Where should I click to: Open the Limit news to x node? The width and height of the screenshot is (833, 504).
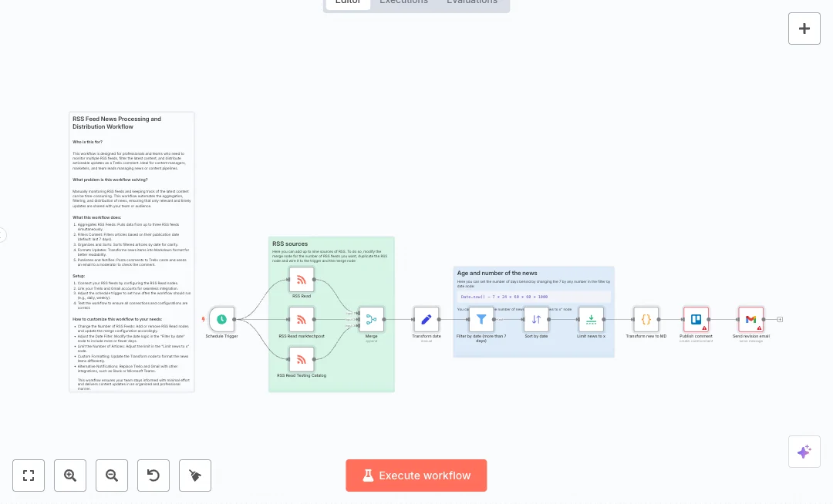click(592, 319)
